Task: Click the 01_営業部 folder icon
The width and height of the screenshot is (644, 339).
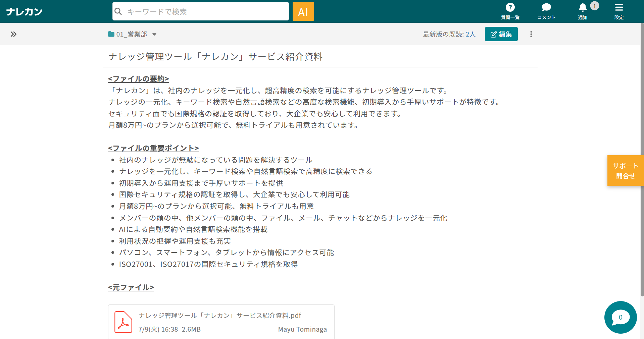Action: [x=111, y=34]
